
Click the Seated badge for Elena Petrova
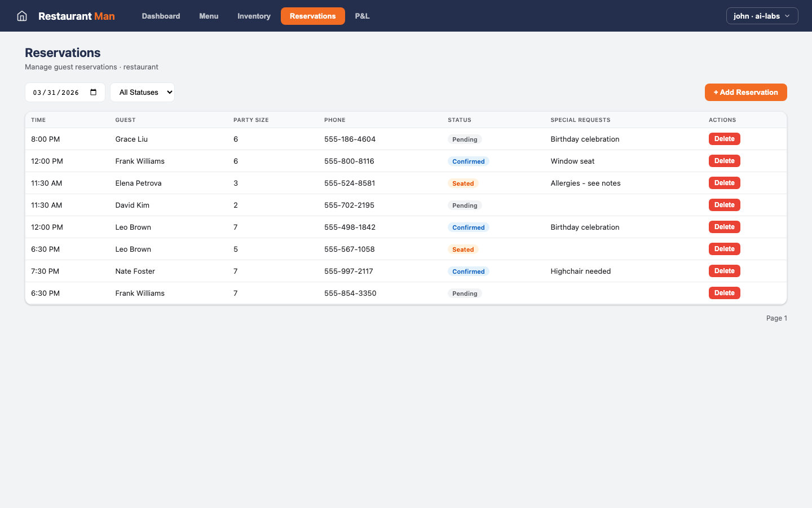click(x=463, y=183)
